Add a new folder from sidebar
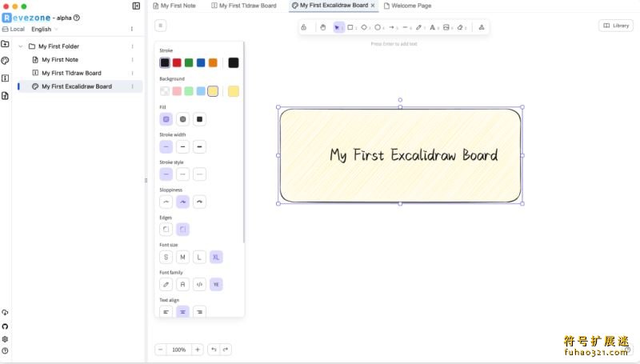This screenshot has width=640, height=364. (x=5, y=44)
